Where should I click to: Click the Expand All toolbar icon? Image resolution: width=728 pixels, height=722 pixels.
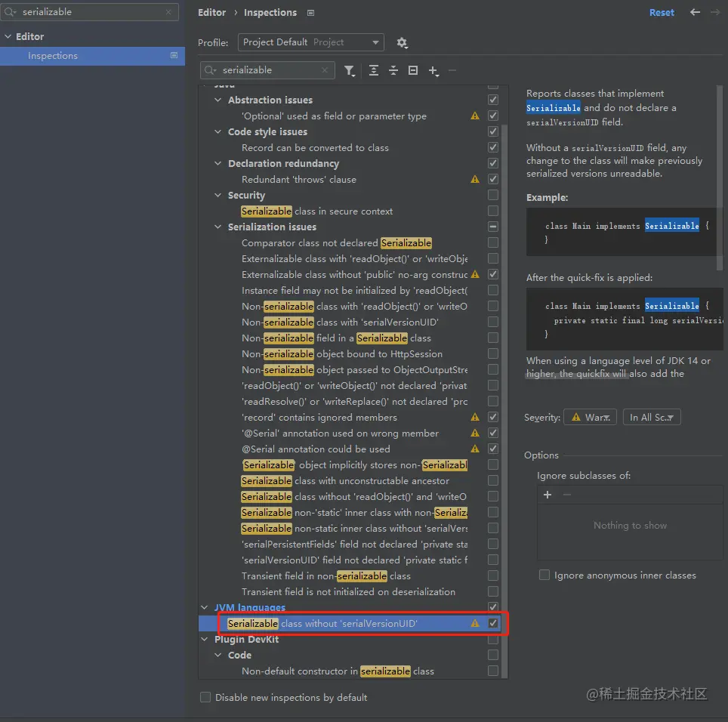pyautogui.click(x=373, y=70)
